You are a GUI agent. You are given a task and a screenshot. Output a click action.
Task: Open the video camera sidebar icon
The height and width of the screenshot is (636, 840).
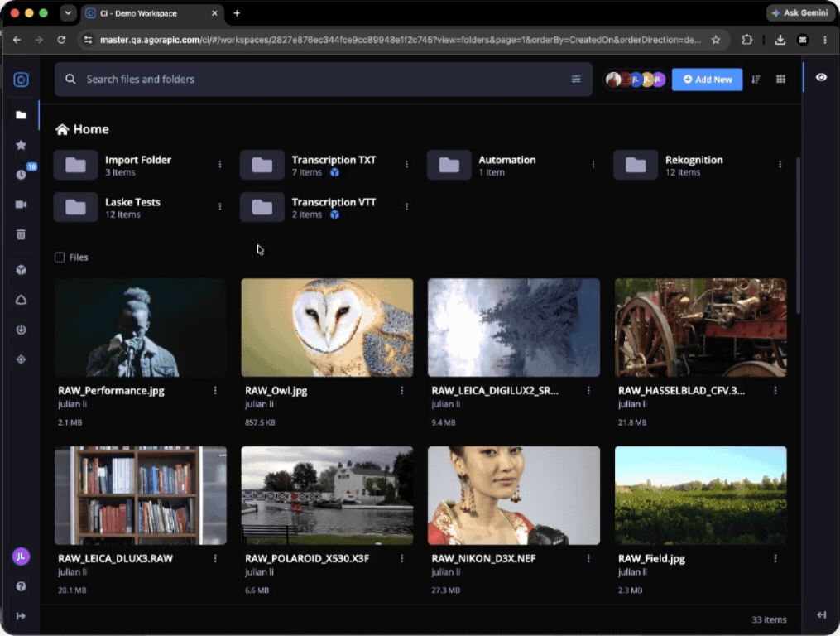[21, 205]
